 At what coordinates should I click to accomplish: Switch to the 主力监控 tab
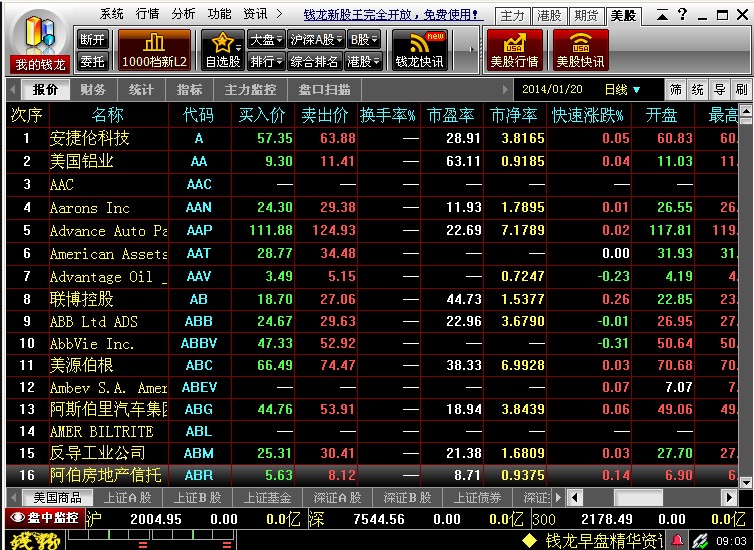click(251, 90)
